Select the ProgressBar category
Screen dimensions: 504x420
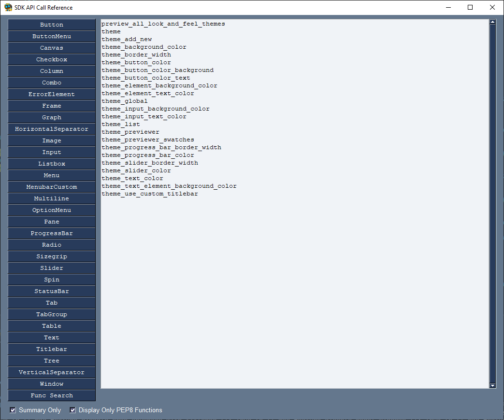click(x=51, y=233)
